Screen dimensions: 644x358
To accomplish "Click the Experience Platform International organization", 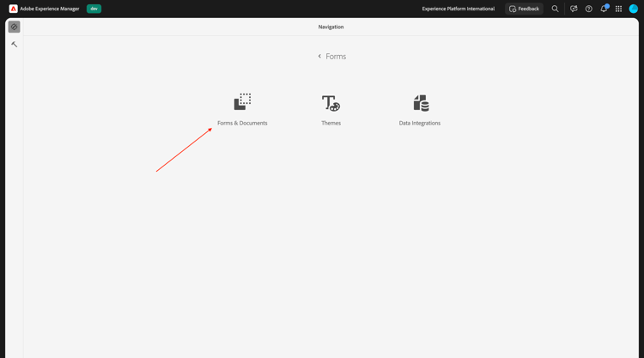I will tap(459, 9).
